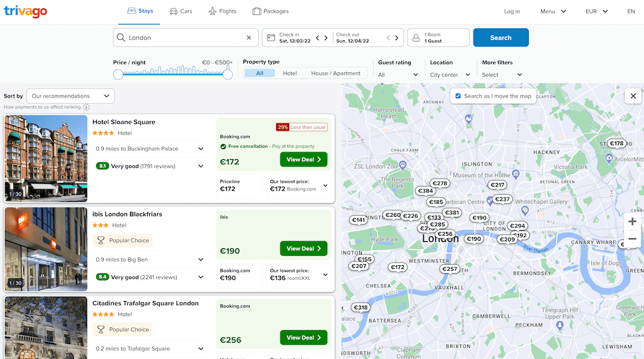
Task: Click the trivago logo
Action: click(25, 11)
